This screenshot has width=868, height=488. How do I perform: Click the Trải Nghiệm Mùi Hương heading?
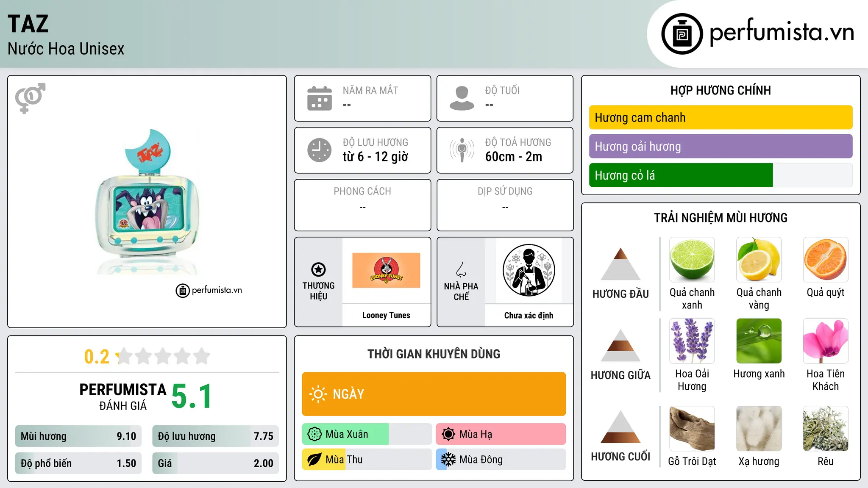pos(721,218)
